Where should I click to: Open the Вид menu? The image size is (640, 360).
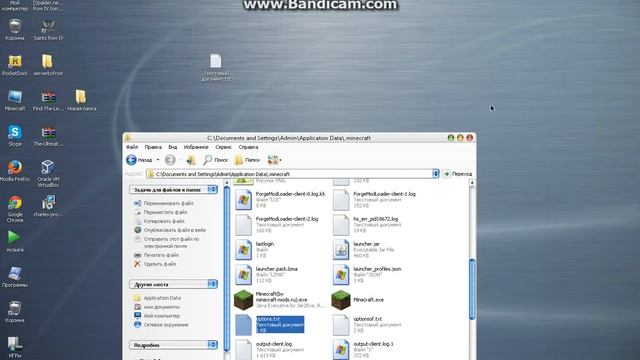(173, 147)
